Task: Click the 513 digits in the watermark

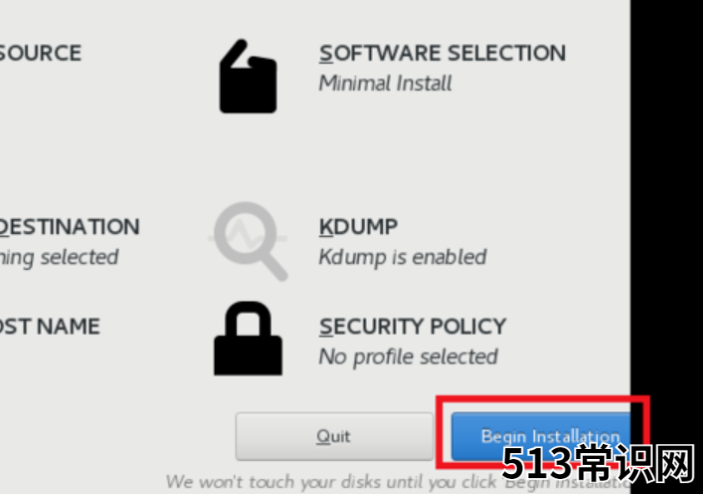Action: 538,464
